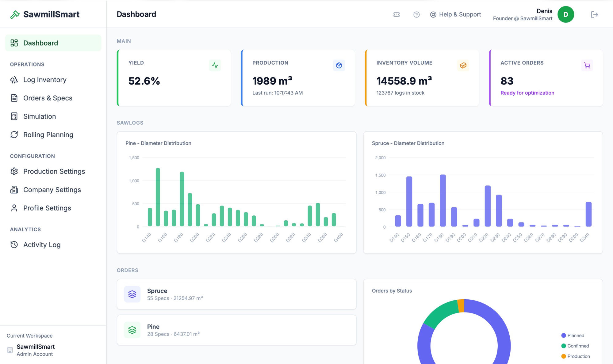The image size is (613, 364).
Task: Click the Spruce layers icon
Action: click(x=132, y=294)
